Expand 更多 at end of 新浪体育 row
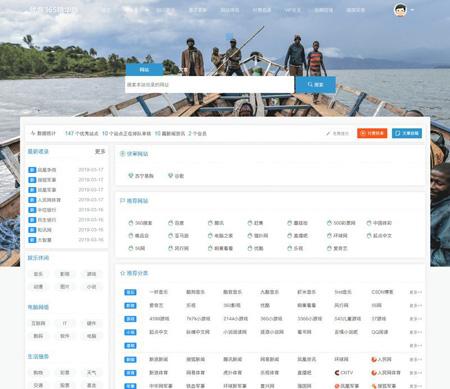Screen dimensions: 450x389 (416, 373)
